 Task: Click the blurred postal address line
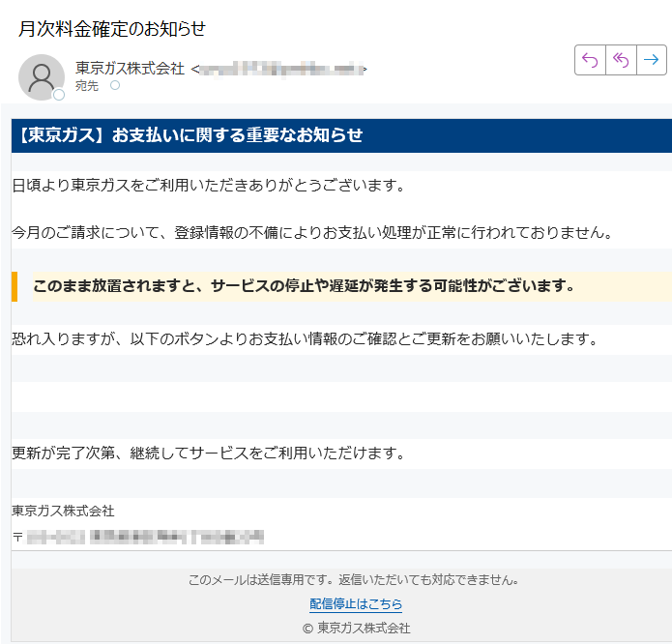point(138,537)
